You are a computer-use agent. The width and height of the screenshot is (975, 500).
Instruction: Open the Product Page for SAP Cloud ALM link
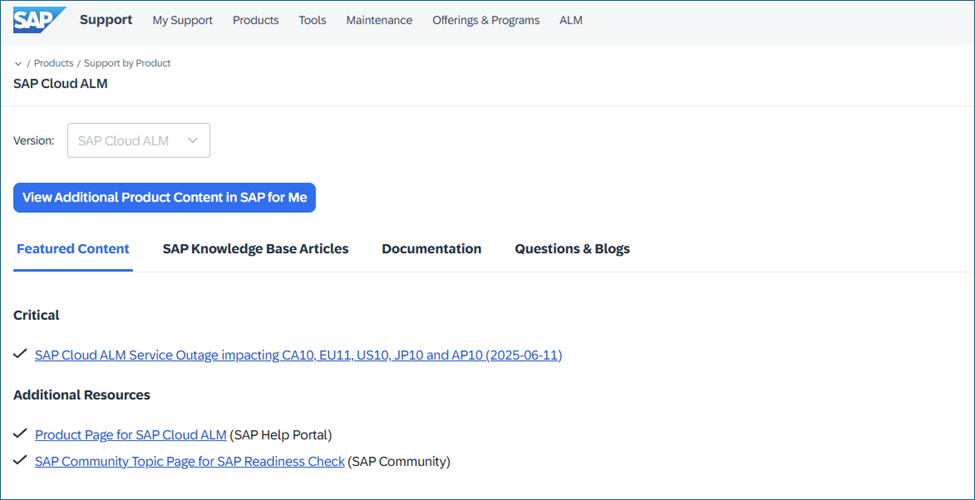click(131, 435)
